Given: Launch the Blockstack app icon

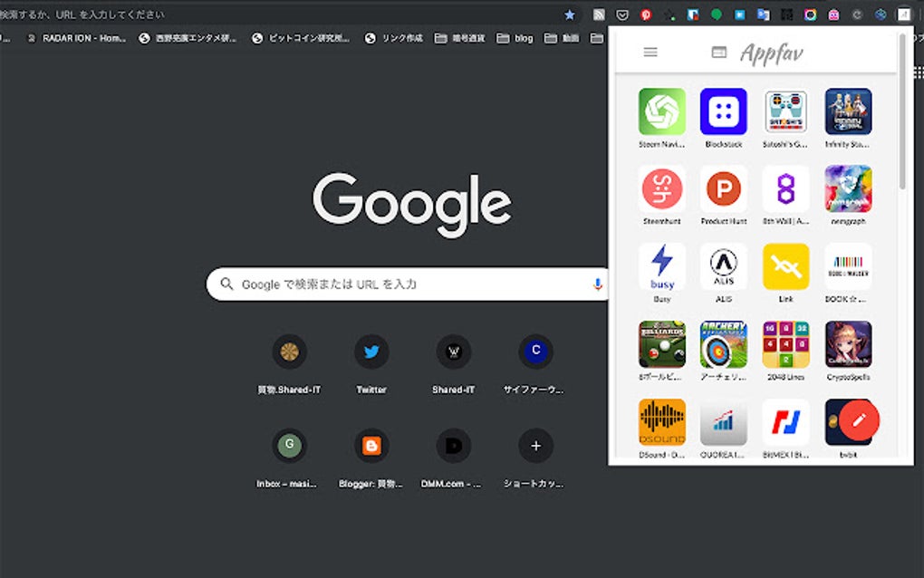Looking at the screenshot, I should (x=724, y=112).
